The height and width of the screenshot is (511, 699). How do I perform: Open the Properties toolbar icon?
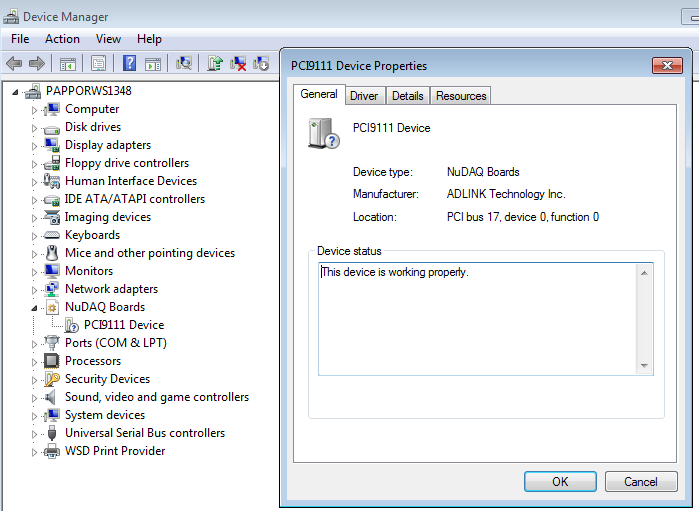click(x=99, y=63)
